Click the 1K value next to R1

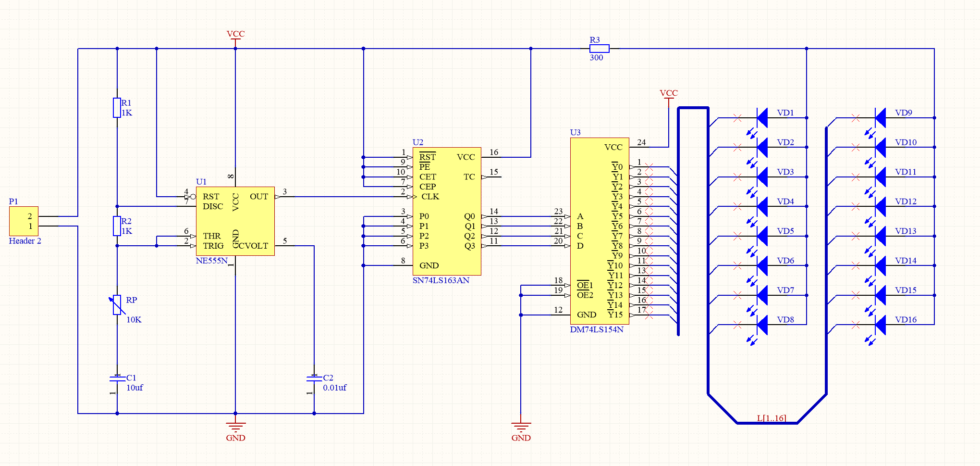click(126, 113)
